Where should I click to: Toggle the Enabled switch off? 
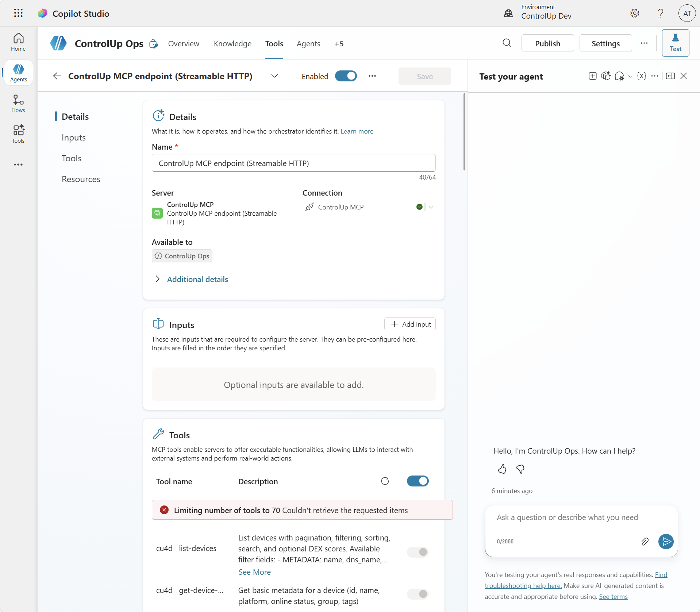point(346,76)
